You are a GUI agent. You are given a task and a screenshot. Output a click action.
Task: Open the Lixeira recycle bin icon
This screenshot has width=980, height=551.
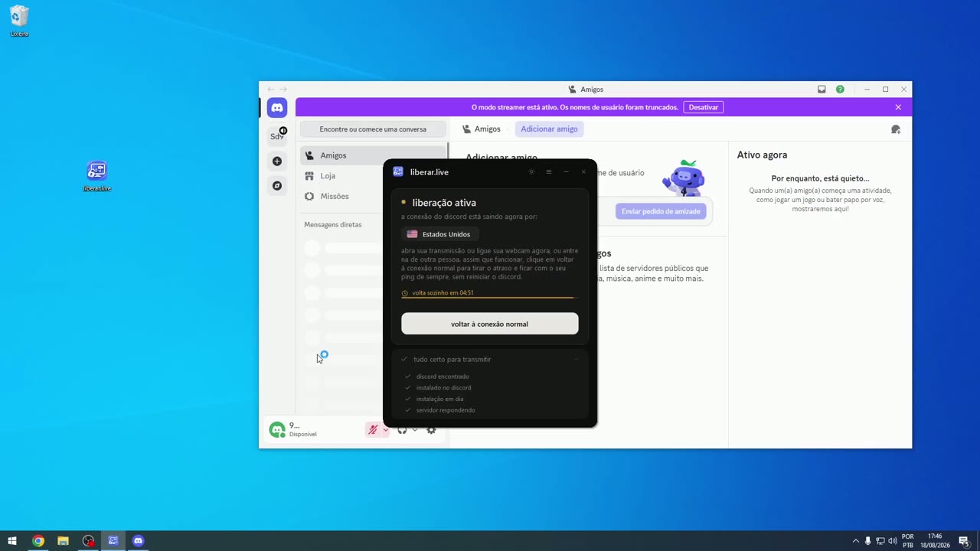point(19,21)
